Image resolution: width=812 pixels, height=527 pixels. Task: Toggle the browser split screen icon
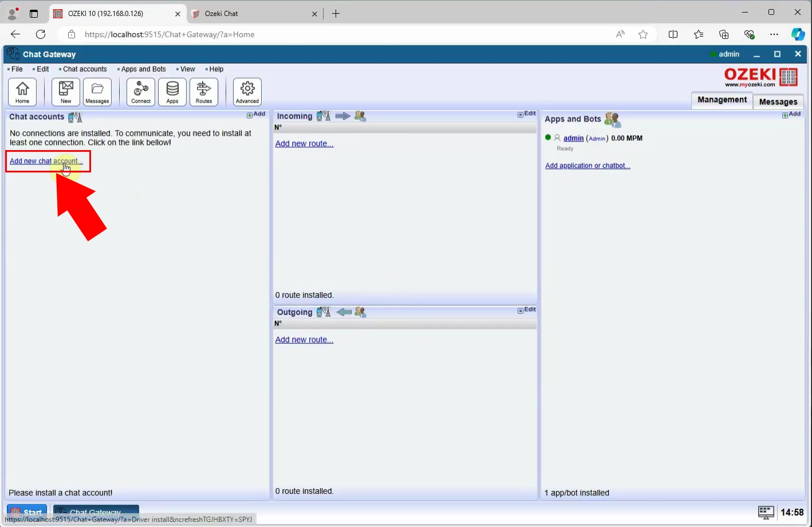[x=673, y=34]
